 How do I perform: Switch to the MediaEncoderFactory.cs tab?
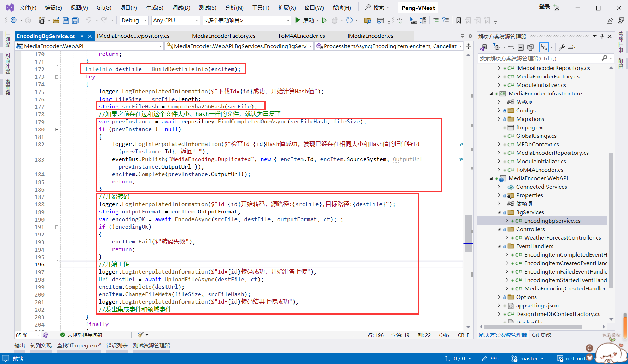point(223,36)
